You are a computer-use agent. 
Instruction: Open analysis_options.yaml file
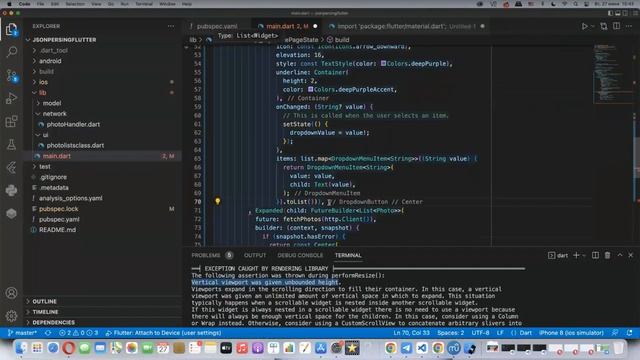[71, 198]
